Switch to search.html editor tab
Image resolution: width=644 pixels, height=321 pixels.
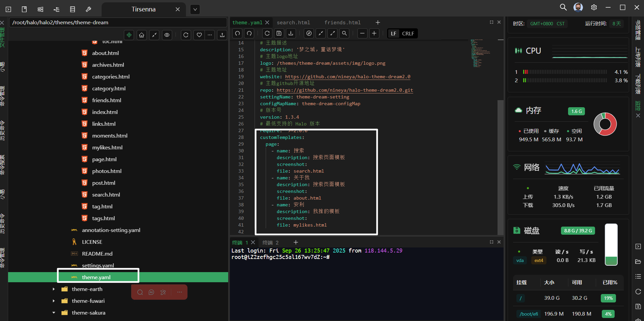click(x=293, y=23)
